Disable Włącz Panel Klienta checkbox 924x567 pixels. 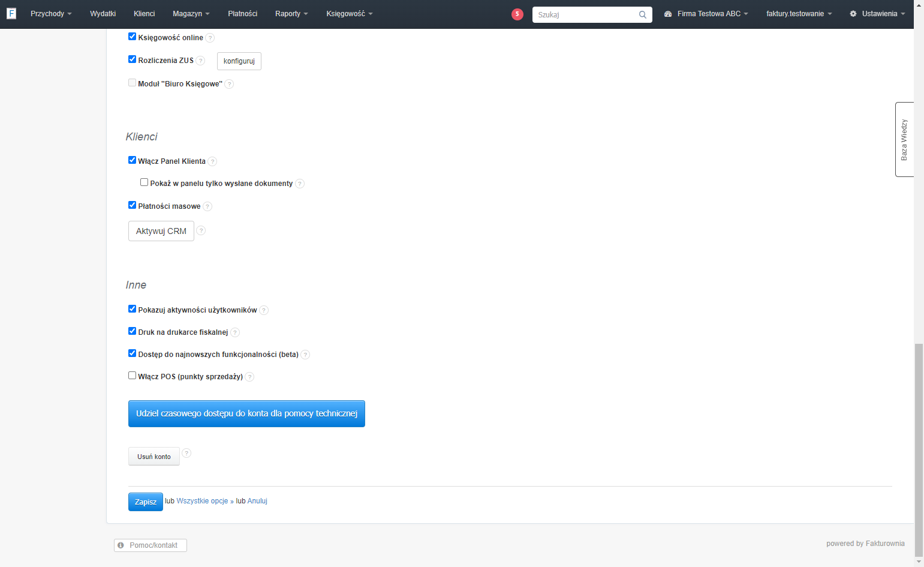(132, 160)
